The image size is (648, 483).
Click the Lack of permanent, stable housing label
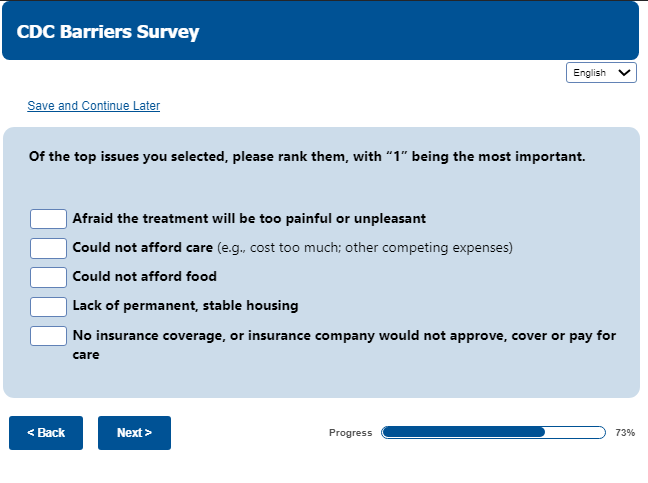[x=185, y=306]
